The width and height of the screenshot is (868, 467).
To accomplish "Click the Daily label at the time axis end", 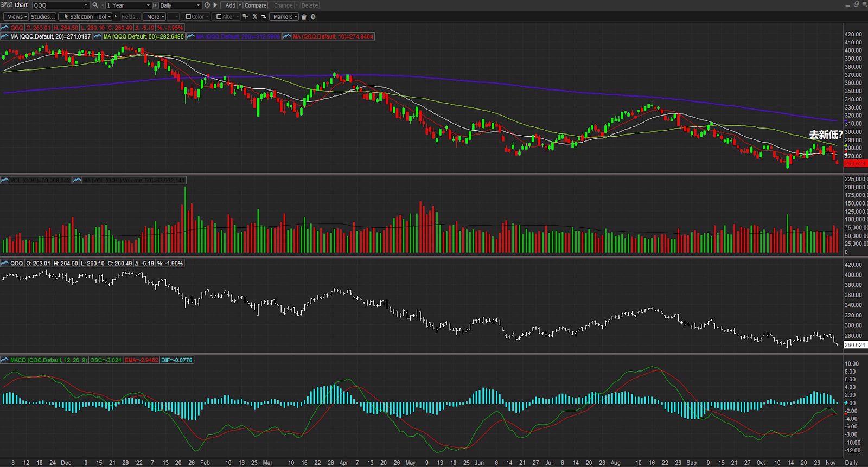I will coord(852,463).
